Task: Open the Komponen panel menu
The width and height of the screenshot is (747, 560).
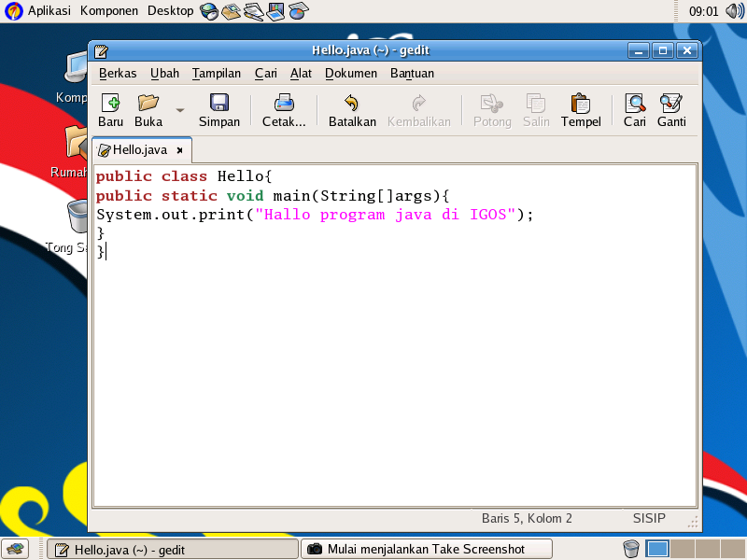Action: 109,10
